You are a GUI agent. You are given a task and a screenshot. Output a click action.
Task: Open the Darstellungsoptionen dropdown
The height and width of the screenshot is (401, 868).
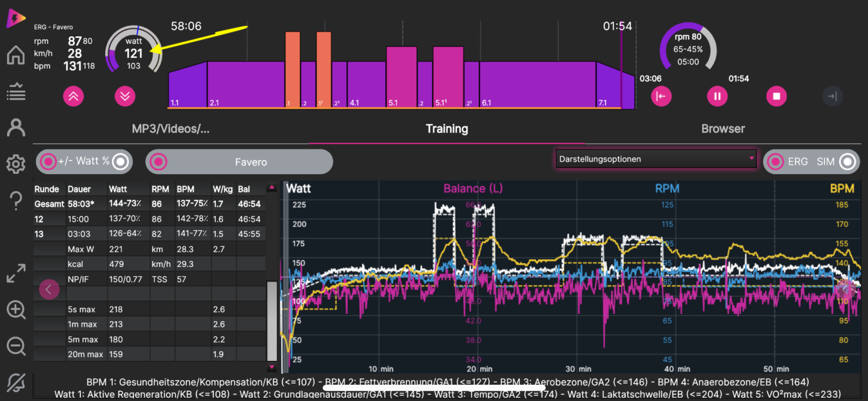656,159
